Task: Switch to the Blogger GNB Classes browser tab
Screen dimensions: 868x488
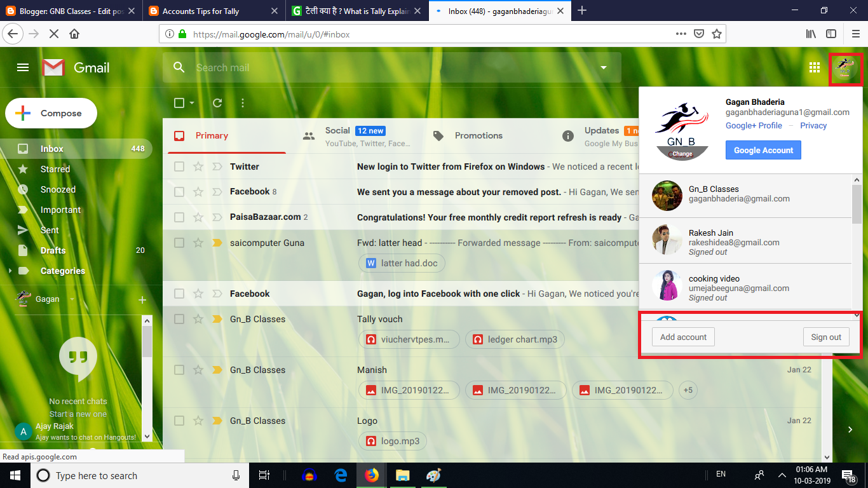Action: click(71, 11)
